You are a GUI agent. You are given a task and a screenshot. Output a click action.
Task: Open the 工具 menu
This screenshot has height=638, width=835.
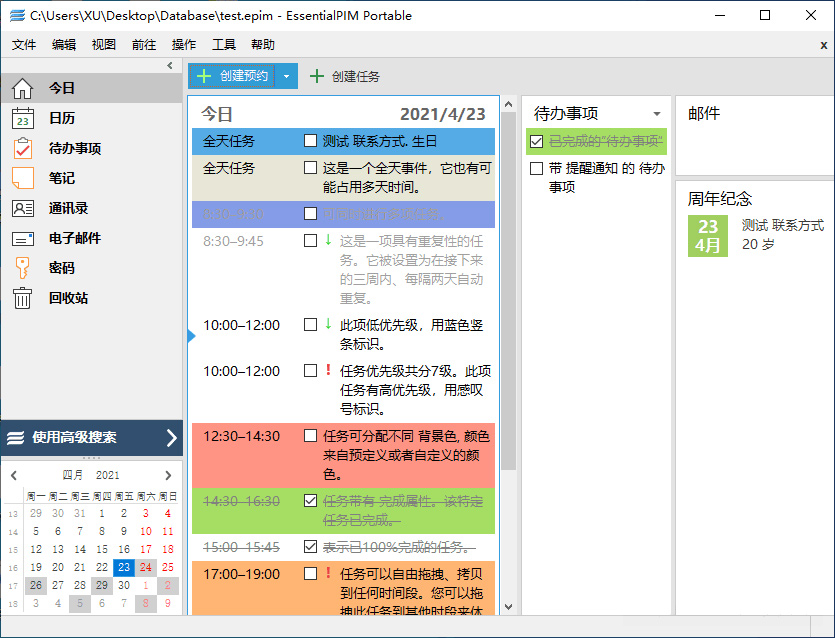coord(224,45)
